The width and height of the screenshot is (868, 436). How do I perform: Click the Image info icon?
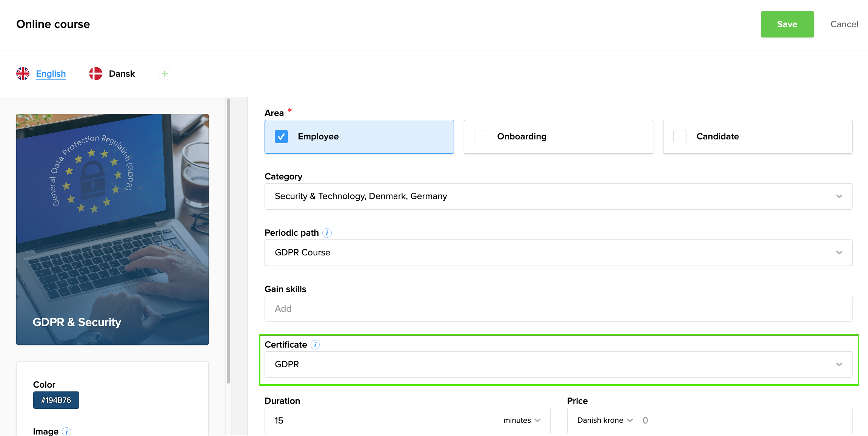point(66,431)
